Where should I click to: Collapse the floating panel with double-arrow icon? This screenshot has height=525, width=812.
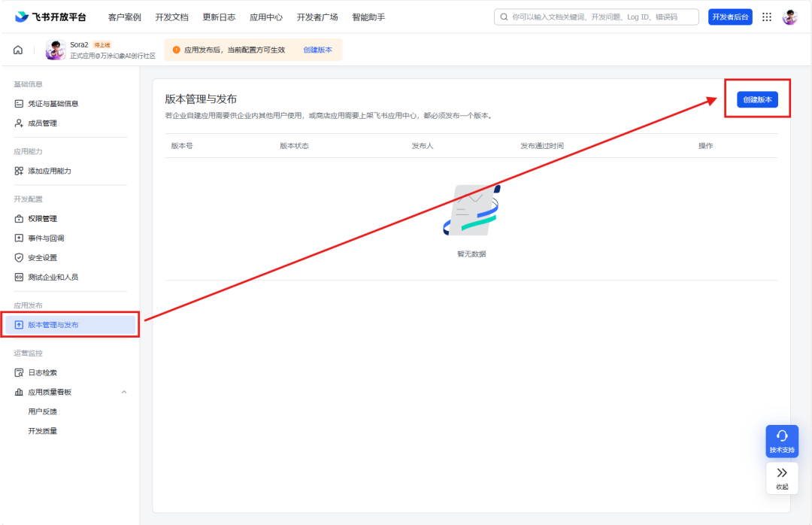coord(782,478)
